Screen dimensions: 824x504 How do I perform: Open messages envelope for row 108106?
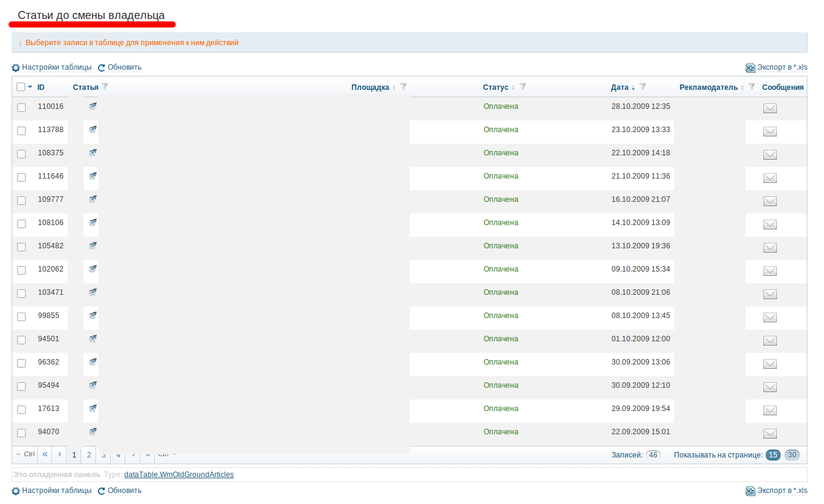770,224
